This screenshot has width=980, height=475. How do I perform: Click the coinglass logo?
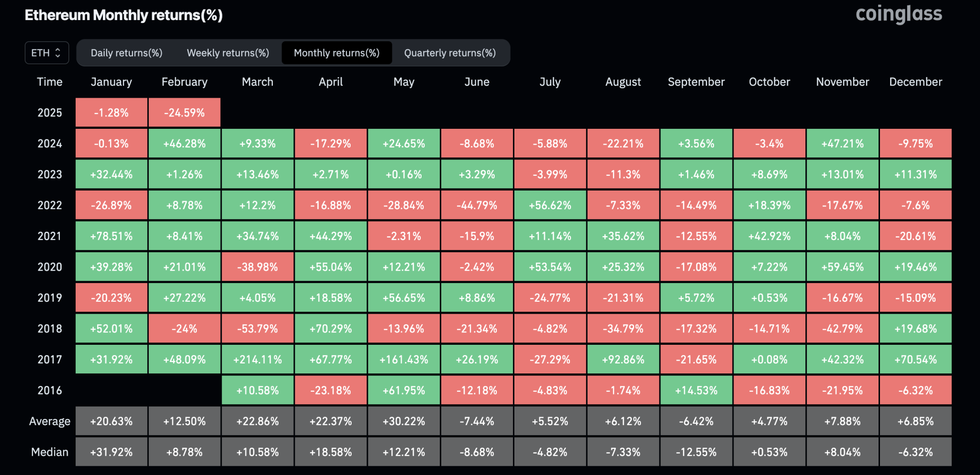coord(898,14)
